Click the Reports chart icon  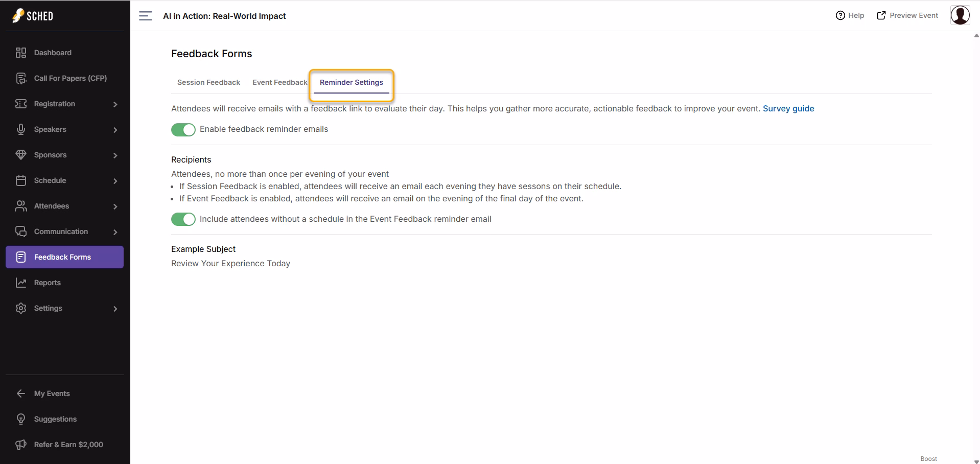tap(21, 283)
